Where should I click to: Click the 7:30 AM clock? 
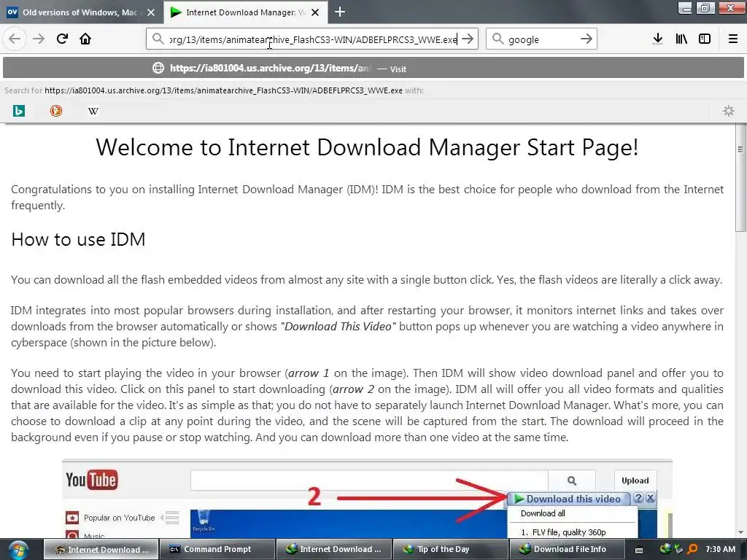(x=720, y=549)
